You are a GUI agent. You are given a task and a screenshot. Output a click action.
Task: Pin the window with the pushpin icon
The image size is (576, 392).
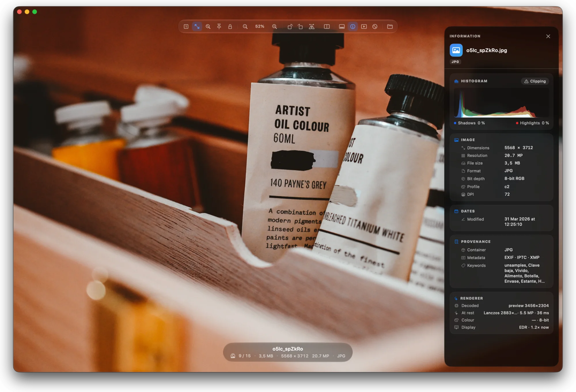tap(219, 26)
